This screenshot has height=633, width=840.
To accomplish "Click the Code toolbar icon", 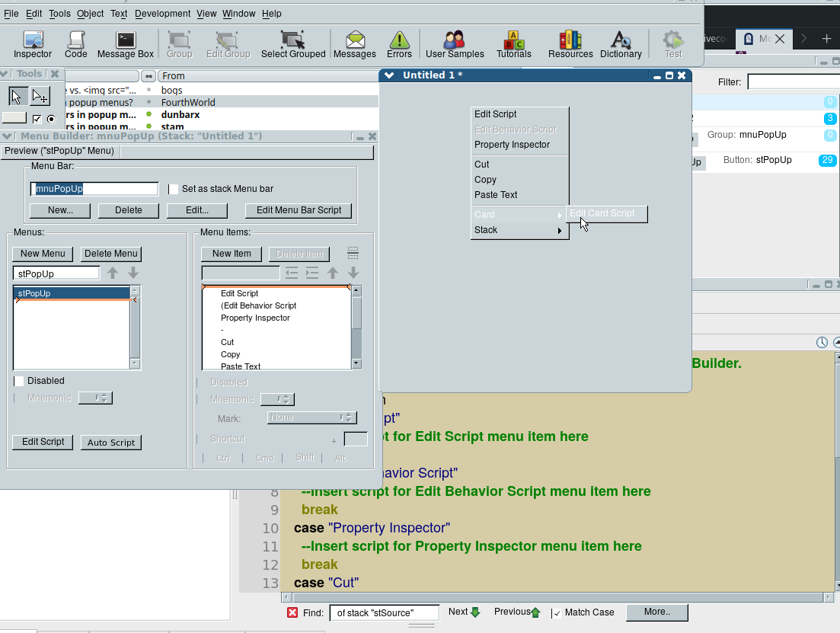I will coord(75,44).
